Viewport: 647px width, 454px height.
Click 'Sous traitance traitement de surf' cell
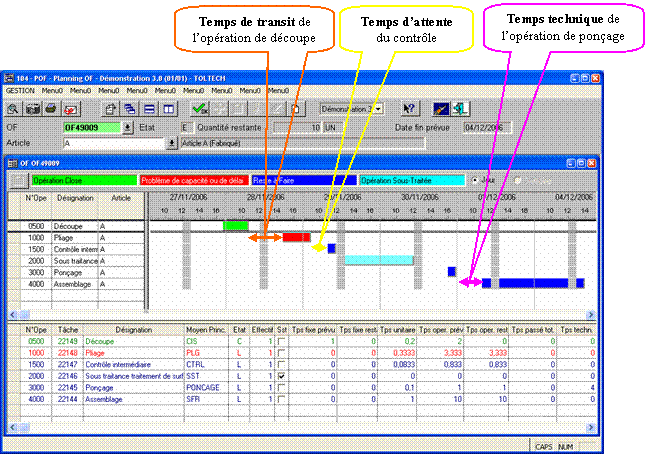134,376
